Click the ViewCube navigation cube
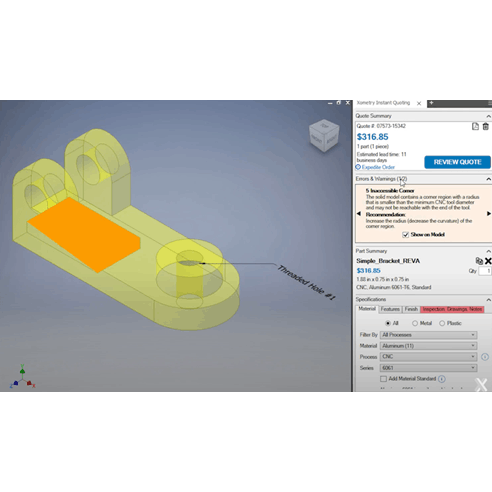Viewport: 492px width, 492px height. (324, 136)
